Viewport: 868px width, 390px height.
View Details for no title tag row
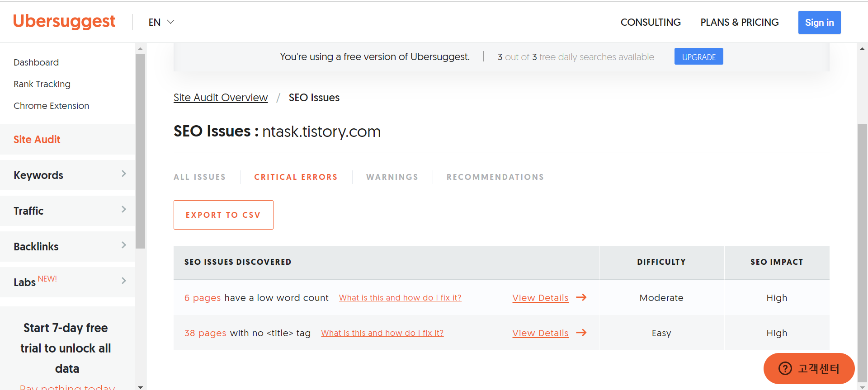tap(540, 333)
